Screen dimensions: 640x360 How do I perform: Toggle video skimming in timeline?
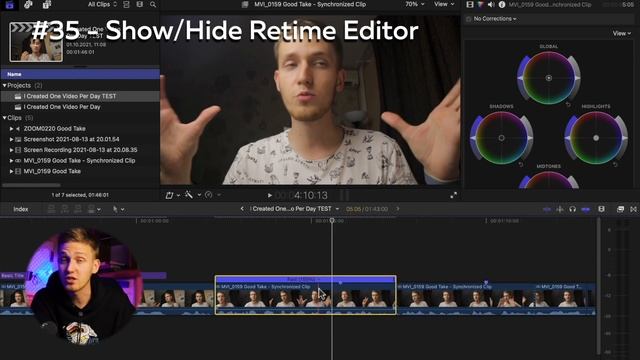pos(547,209)
